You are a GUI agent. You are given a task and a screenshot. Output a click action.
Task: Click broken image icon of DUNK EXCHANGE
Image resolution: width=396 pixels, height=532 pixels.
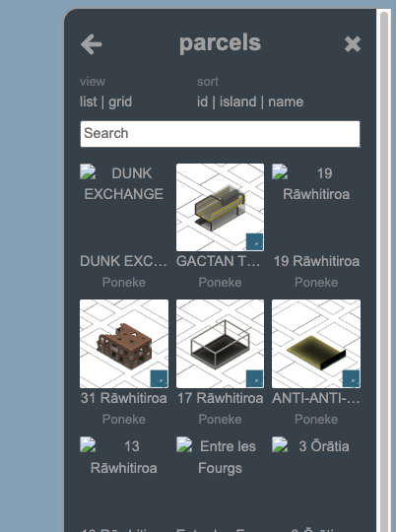coord(88,171)
